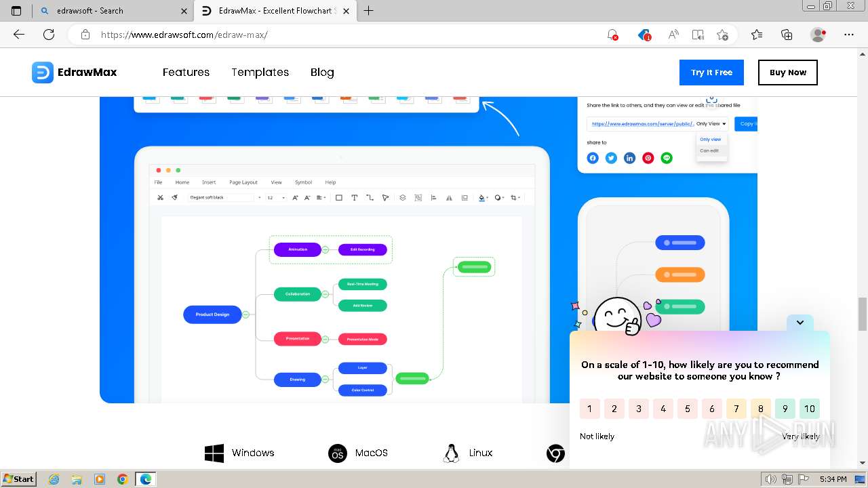Click the taskbar volume icon
This screenshot has width=868, height=488.
770,479
